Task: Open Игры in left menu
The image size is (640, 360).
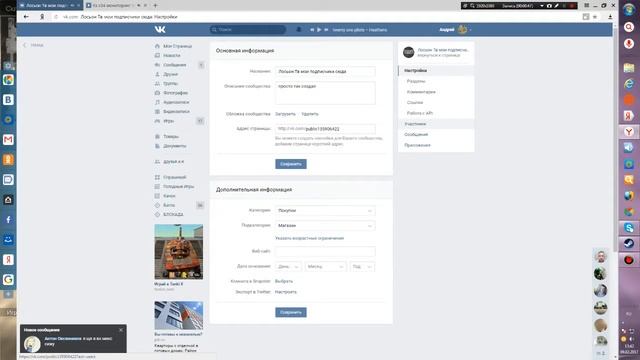Action: tap(168, 121)
